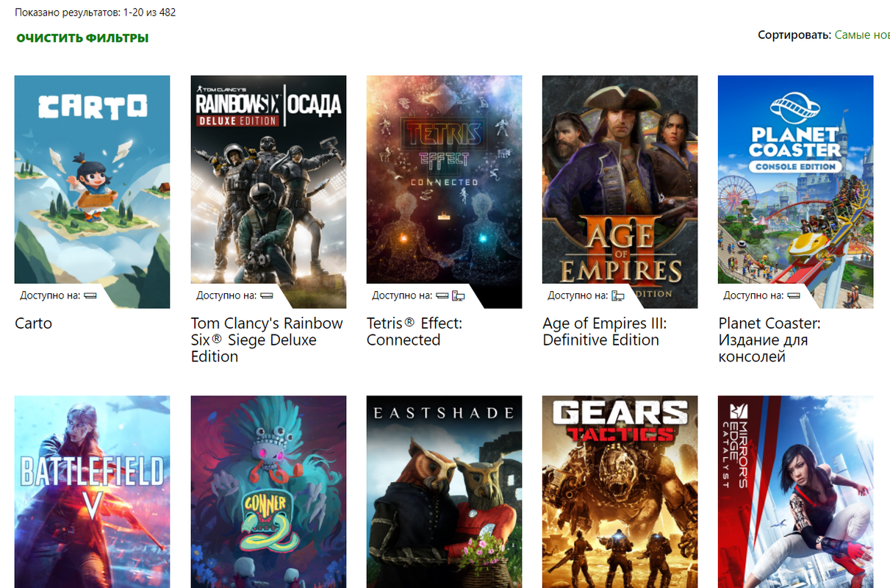
Task: Select the Rainbow Six Осада cover art
Action: pyautogui.click(x=268, y=191)
